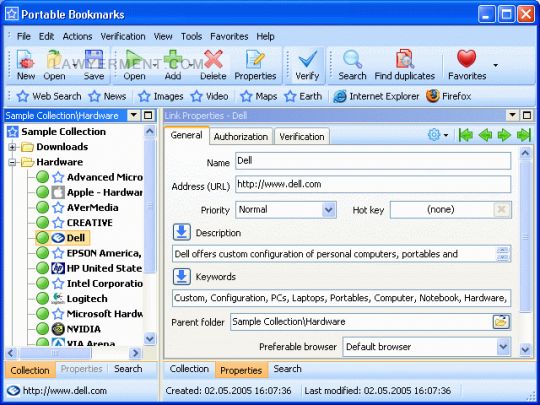Click the Web Search quick link
The height and width of the screenshot is (405, 540).
[x=49, y=96]
